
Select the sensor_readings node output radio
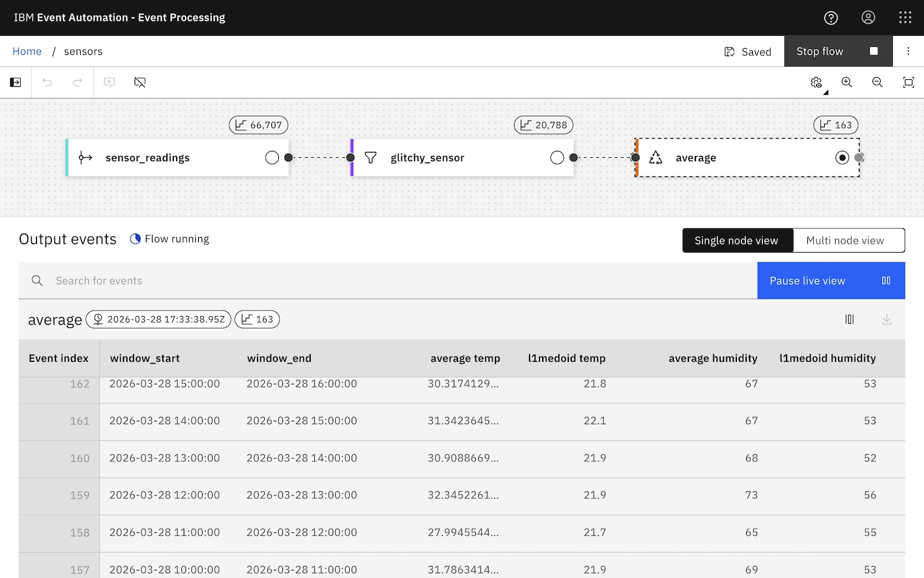pos(272,158)
